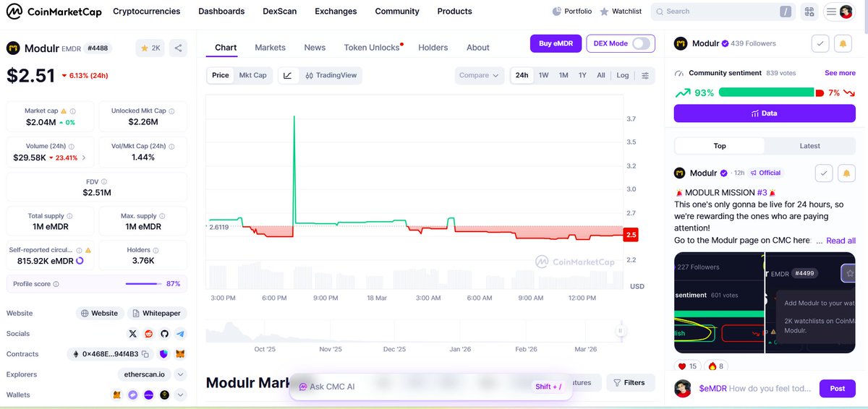
Task: Click the green bullish sentiment bar
Action: click(766, 92)
